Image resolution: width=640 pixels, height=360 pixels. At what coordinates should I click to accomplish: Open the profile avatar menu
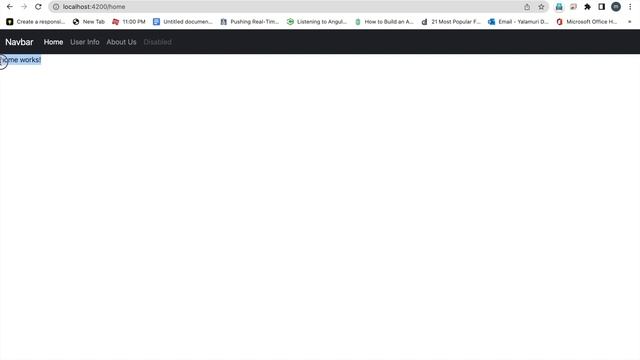616,7
